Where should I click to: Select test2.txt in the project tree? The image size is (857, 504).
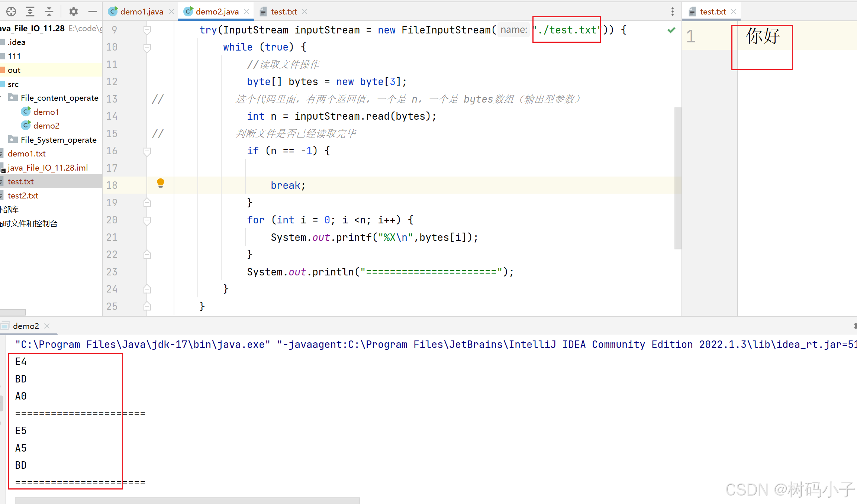tap(23, 196)
